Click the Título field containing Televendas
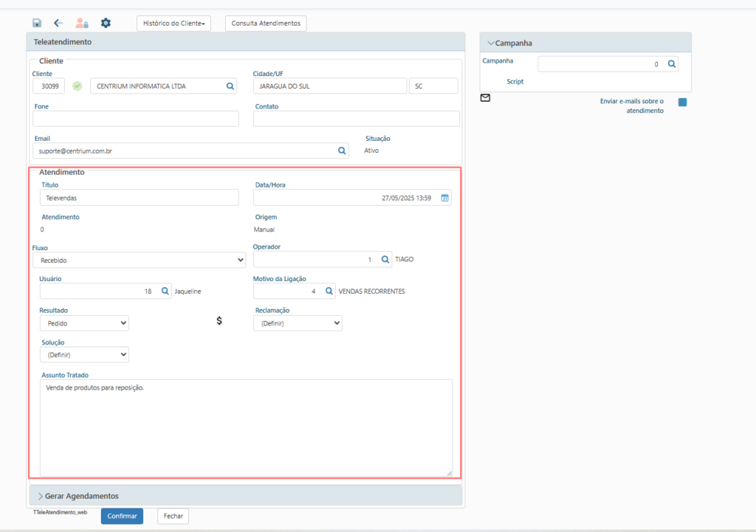Image resolution: width=756 pixels, height=532 pixels. (140, 198)
